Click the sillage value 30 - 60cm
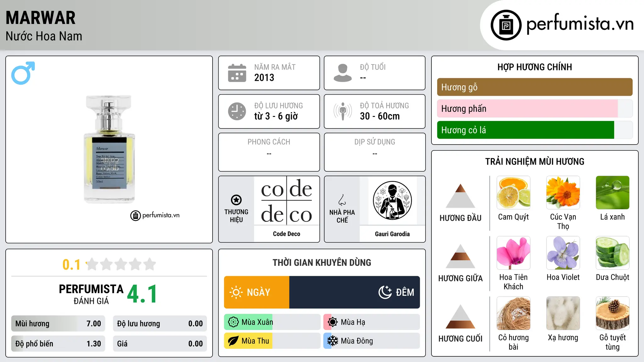Viewport: 644px width, 362px height. click(380, 116)
